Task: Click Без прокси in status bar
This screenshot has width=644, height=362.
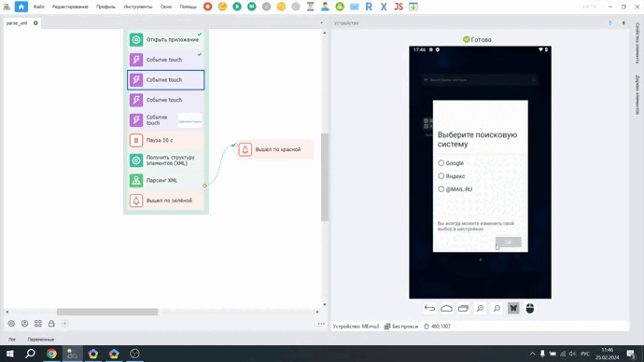Action: coord(401,327)
